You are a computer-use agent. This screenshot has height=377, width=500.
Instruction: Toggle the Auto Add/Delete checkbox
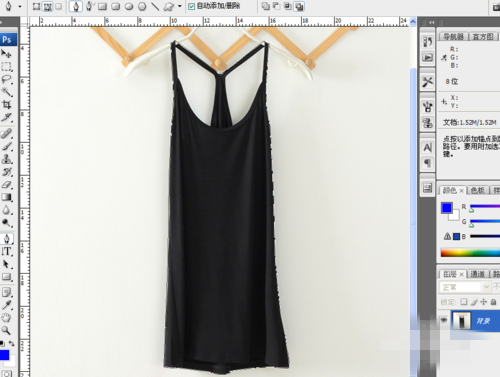(x=191, y=6)
